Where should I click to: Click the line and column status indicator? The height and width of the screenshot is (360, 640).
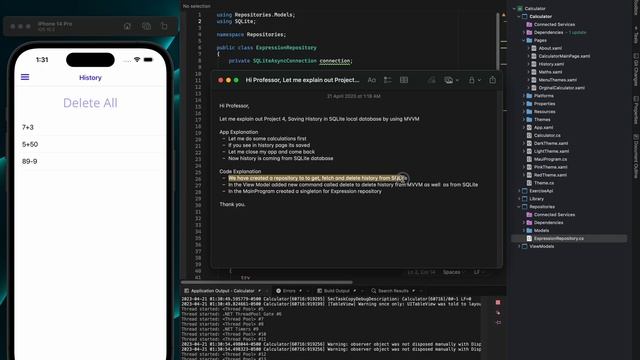pos(421,272)
